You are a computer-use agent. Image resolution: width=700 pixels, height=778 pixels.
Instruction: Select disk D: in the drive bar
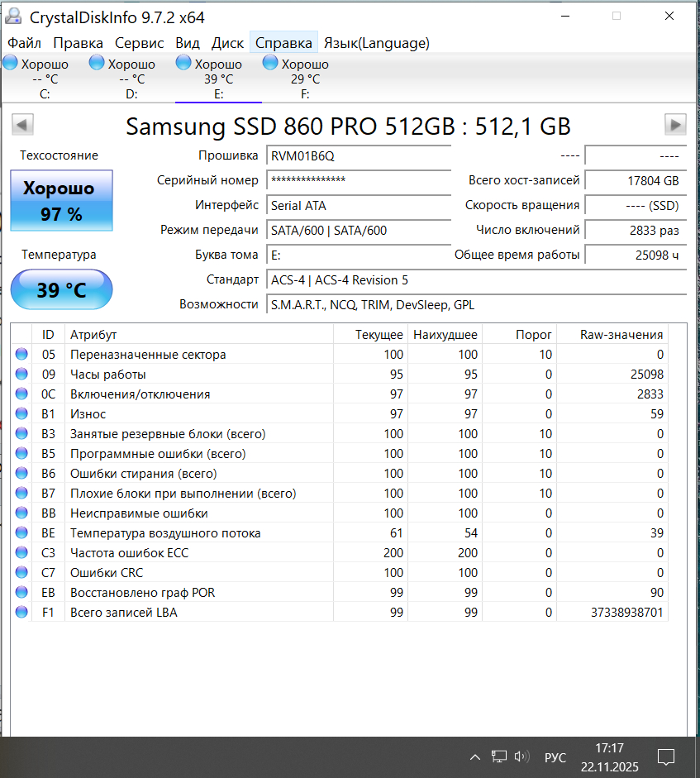(x=131, y=78)
